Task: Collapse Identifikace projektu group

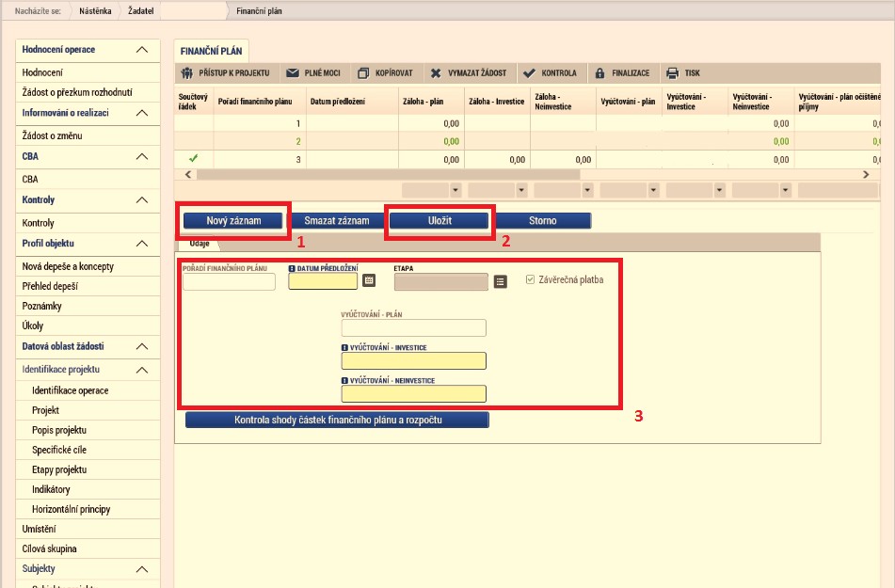Action: [x=142, y=370]
